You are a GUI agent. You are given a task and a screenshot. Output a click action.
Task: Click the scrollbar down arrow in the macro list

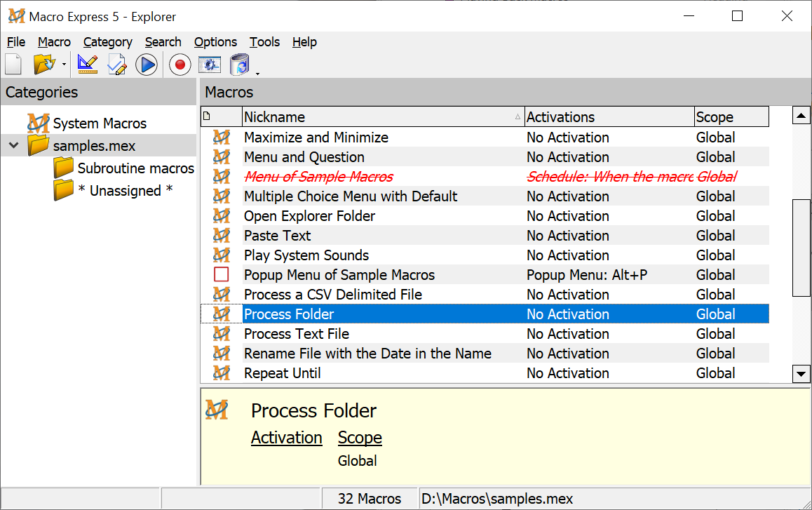(801, 374)
